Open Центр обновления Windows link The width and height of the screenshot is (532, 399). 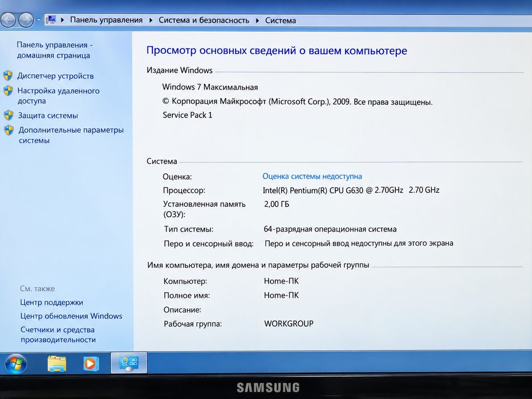[71, 316]
